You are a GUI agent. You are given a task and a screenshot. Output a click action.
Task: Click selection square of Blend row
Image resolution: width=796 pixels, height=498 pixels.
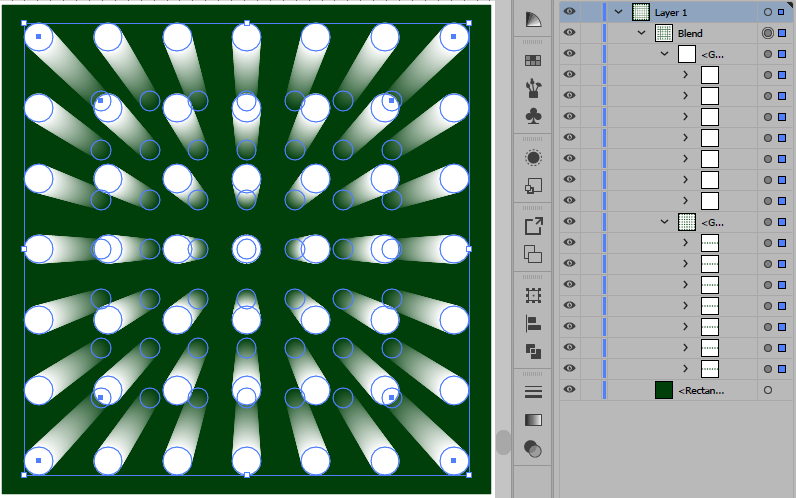coord(782,34)
